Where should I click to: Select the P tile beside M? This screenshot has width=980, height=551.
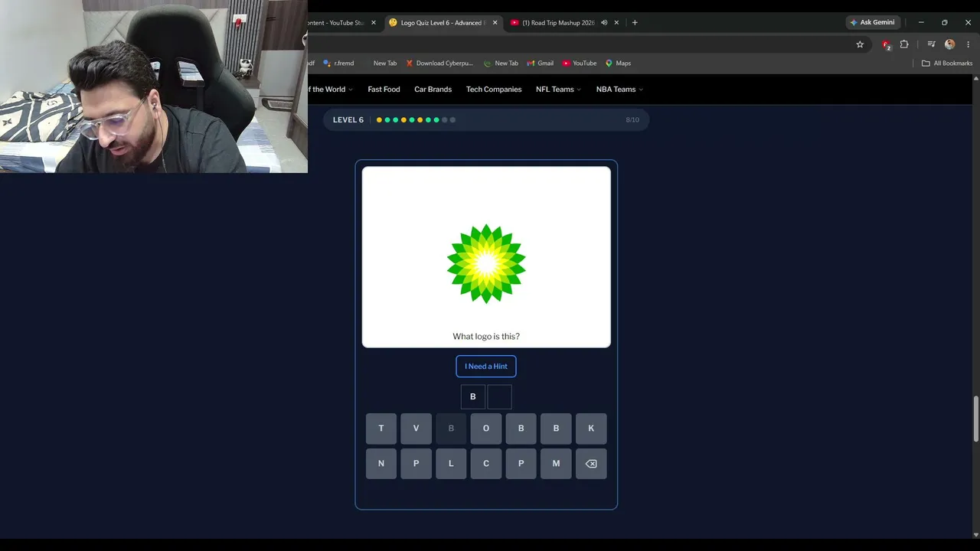(521, 463)
